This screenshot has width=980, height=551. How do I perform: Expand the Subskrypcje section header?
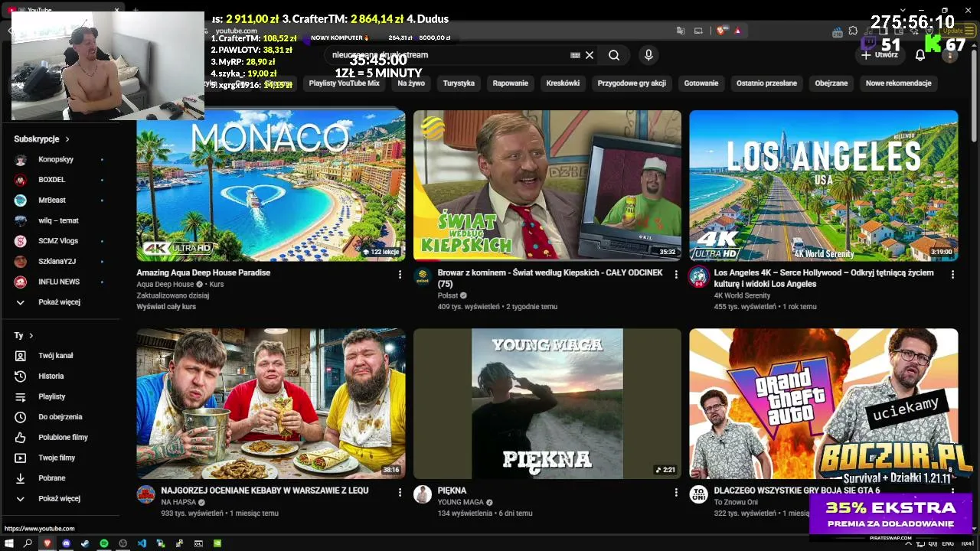[41, 139]
